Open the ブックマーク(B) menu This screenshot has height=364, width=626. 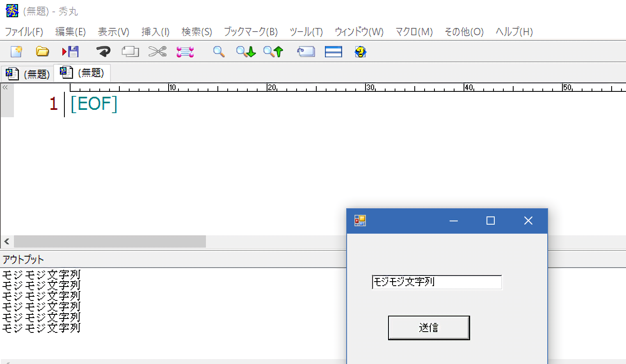coord(251,32)
